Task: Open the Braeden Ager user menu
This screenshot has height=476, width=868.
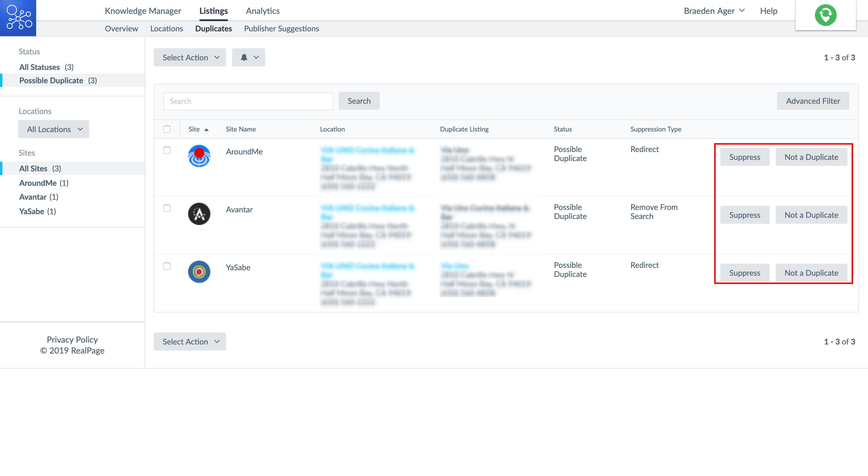Action: click(x=714, y=11)
